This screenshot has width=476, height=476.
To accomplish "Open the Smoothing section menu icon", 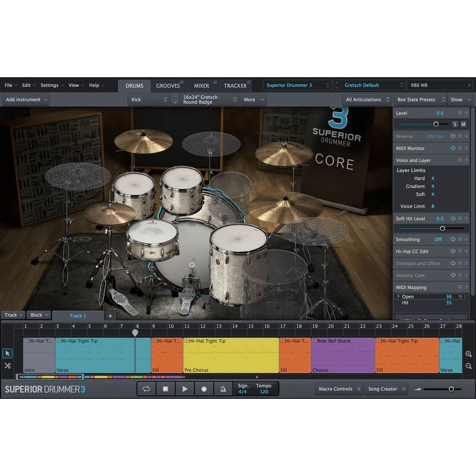I will tap(460, 239).
